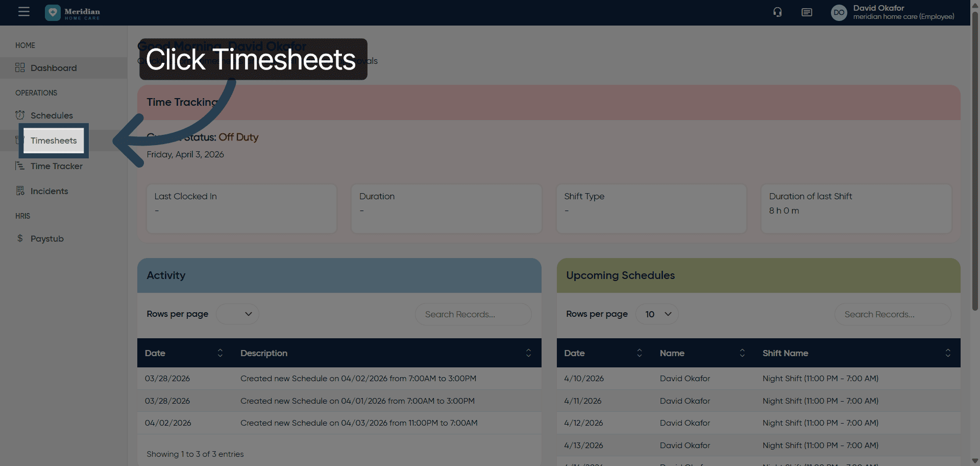This screenshot has width=980, height=466.
Task: Open the hamburger menu icon
Action: pyautogui.click(x=24, y=12)
